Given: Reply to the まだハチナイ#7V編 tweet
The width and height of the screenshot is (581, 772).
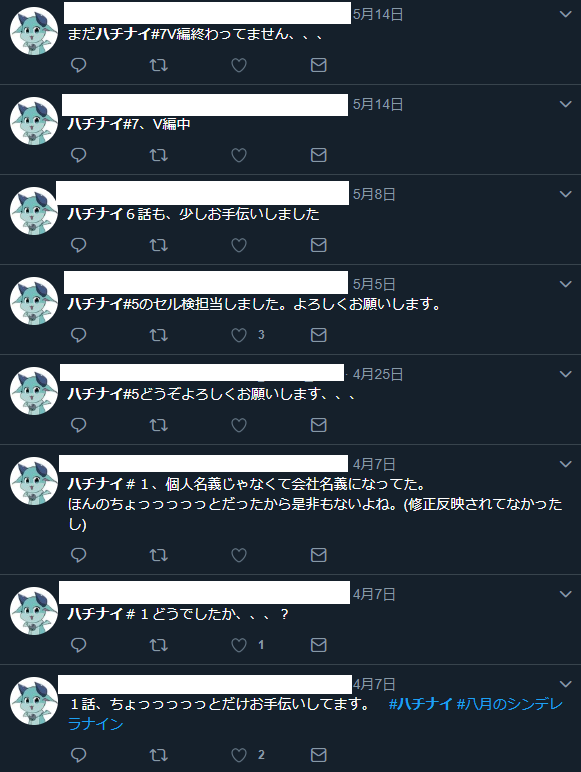Looking at the screenshot, I should pos(79,65).
